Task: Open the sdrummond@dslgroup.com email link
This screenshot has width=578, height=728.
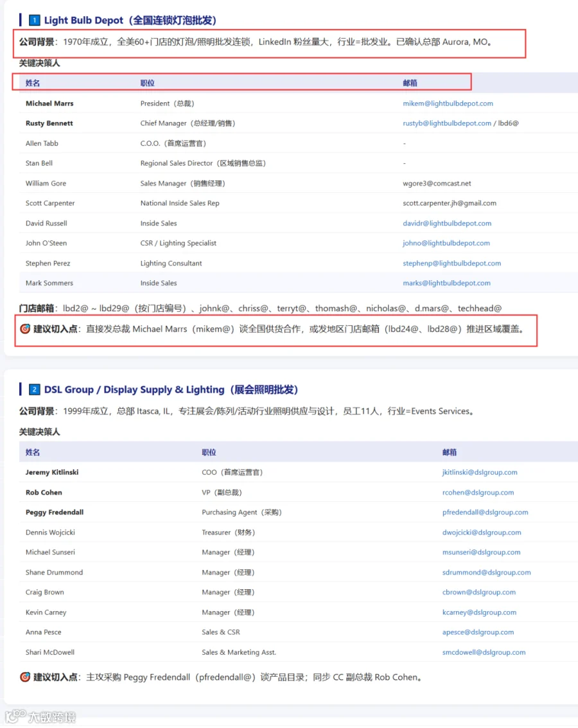Action: (486, 573)
